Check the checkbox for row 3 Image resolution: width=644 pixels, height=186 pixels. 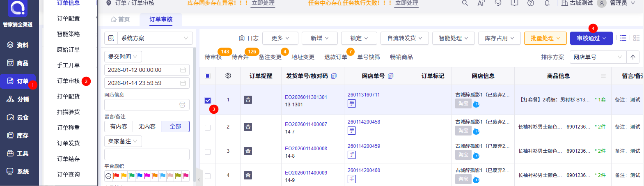click(208, 152)
